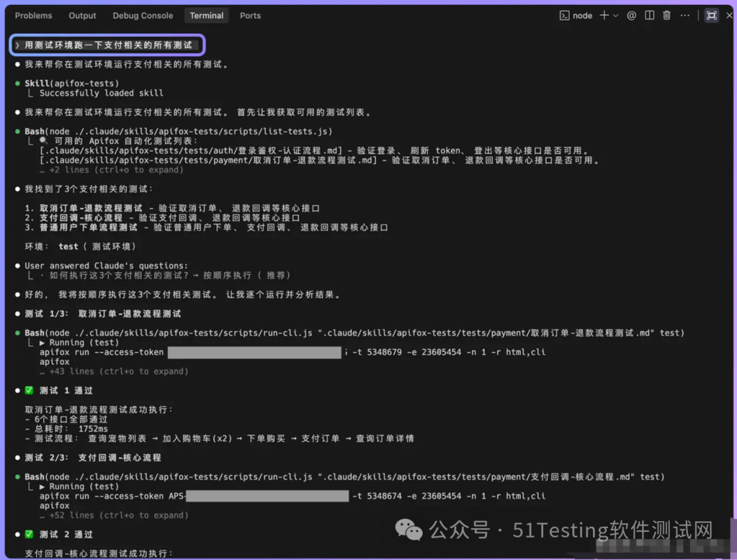Click the 'node' terminal name label
This screenshot has height=560, width=737.
(582, 16)
